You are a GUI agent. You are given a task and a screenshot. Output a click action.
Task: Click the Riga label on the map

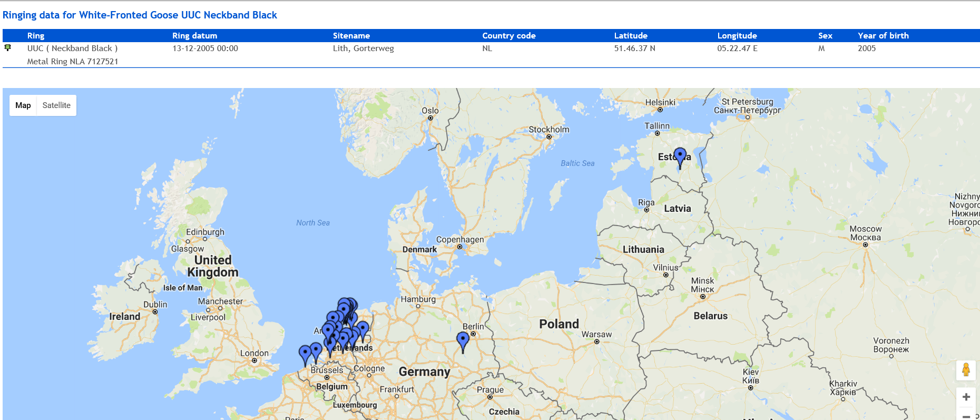pos(646,203)
